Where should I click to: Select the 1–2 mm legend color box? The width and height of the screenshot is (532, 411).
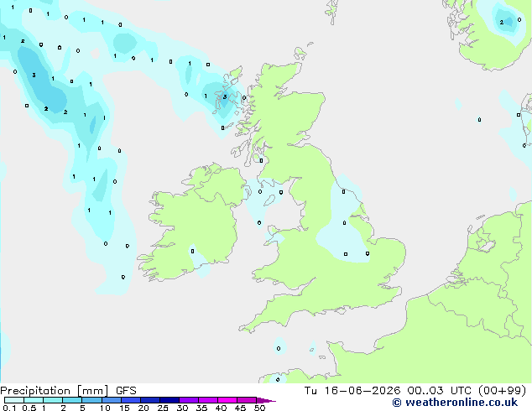53,400
